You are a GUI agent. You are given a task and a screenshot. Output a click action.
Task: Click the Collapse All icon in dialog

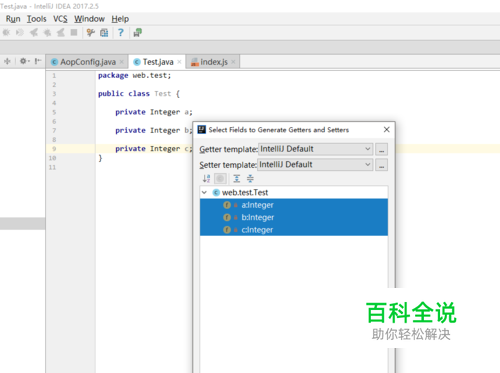(x=250, y=179)
